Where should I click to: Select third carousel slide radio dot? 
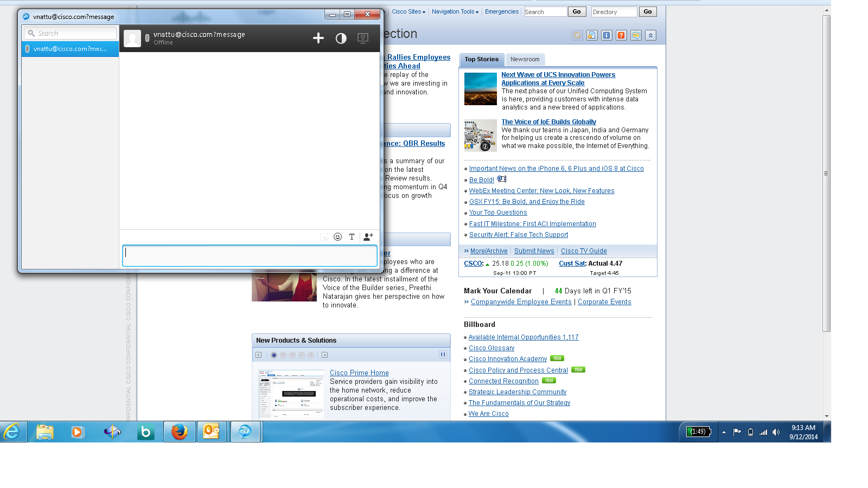click(x=292, y=355)
